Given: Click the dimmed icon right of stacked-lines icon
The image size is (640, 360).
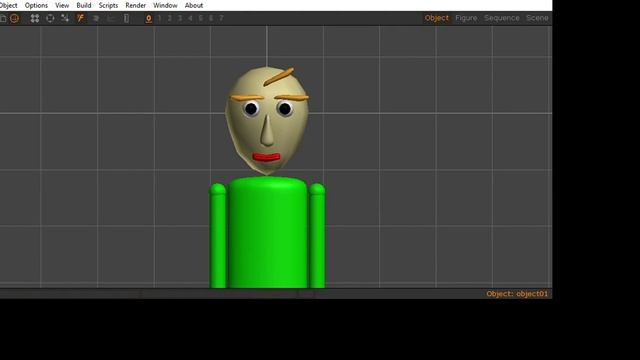Looking at the screenshot, I should coord(111,18).
